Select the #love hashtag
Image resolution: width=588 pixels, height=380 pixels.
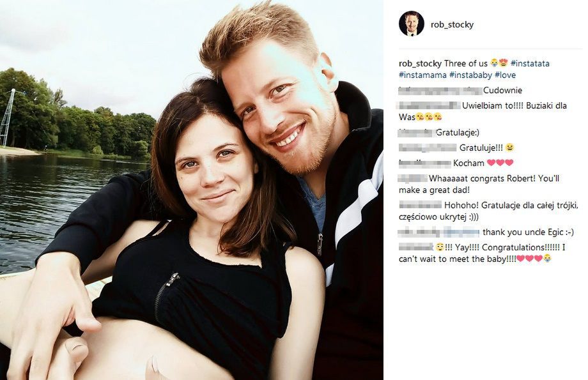click(505, 75)
